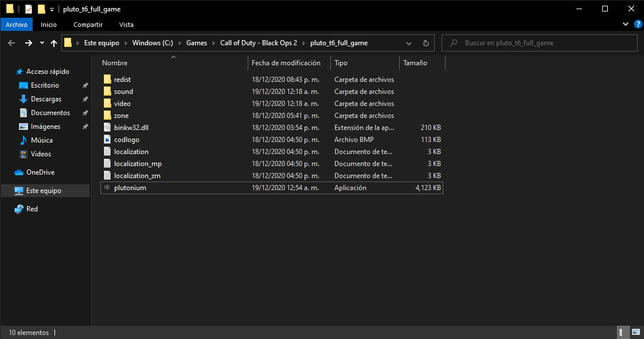Open the Customize Quick Access Toolbar dropdown
This screenshot has height=339, width=644.
pyautogui.click(x=52, y=9)
